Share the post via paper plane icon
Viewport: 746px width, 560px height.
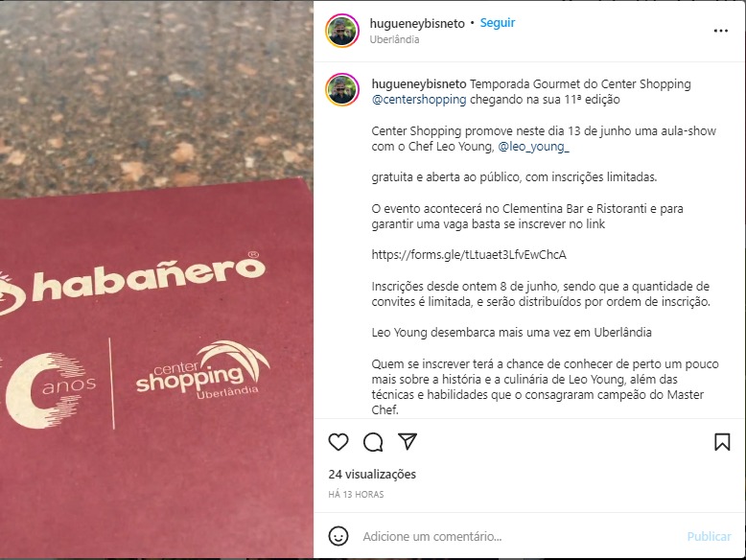click(x=408, y=441)
